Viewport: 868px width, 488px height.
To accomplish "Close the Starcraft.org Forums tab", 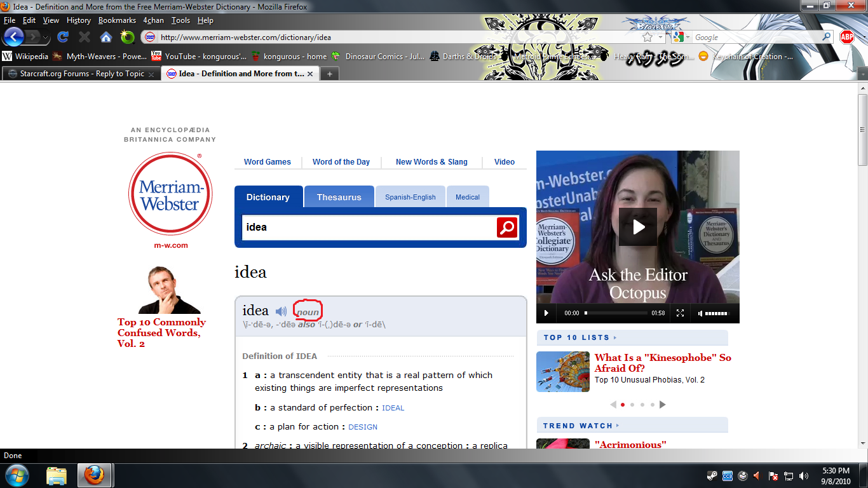I will 151,74.
